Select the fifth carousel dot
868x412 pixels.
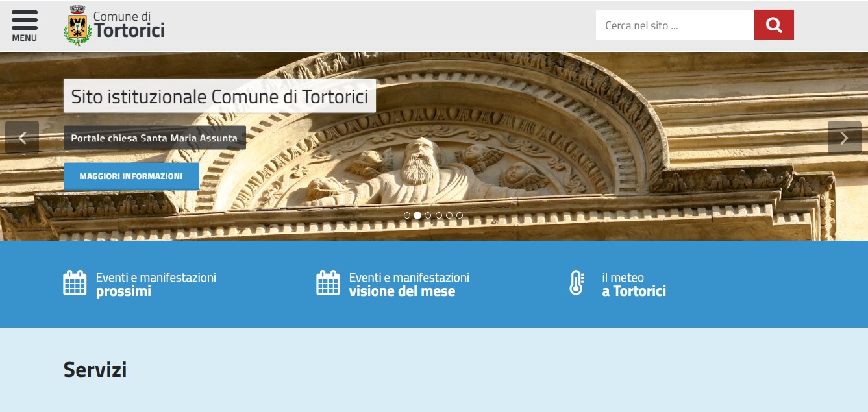pos(449,215)
